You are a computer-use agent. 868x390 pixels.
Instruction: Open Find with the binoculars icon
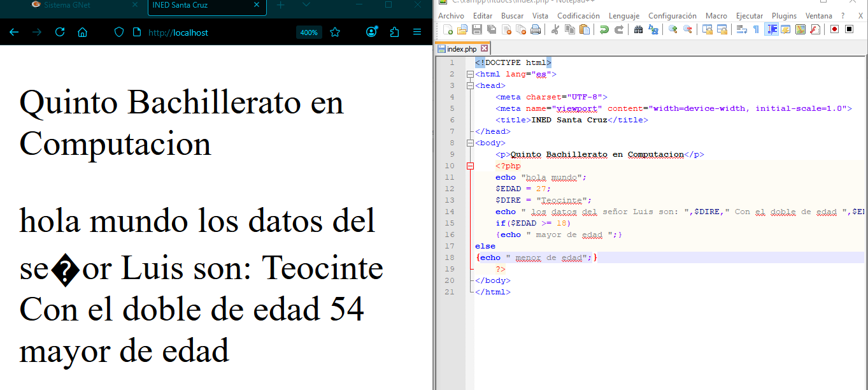pos(638,29)
